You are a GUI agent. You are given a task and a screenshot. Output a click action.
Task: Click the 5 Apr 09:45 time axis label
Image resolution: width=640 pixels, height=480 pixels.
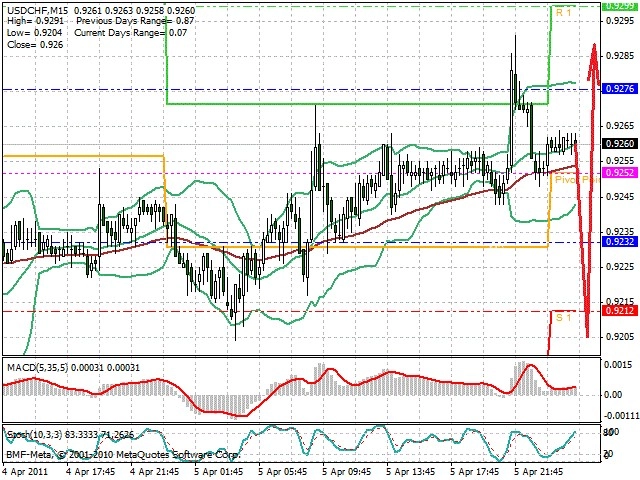(x=347, y=471)
